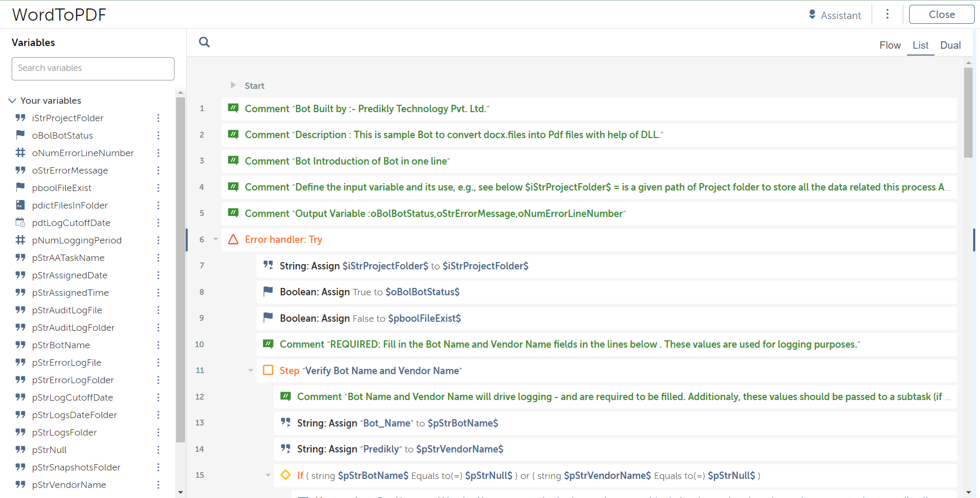Viewport: 980px width, 498px height.
Task: Click the flag icon on Boolean Assign line 8
Action: coord(268,292)
